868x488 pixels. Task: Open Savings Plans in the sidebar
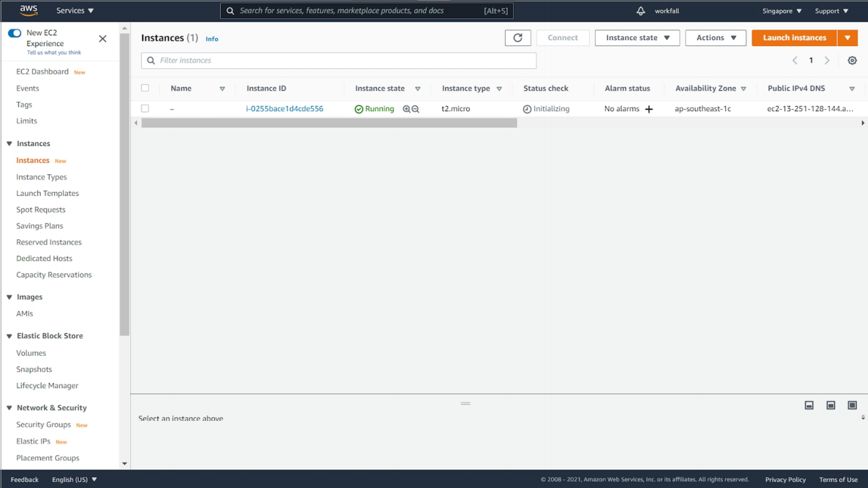[39, 226]
